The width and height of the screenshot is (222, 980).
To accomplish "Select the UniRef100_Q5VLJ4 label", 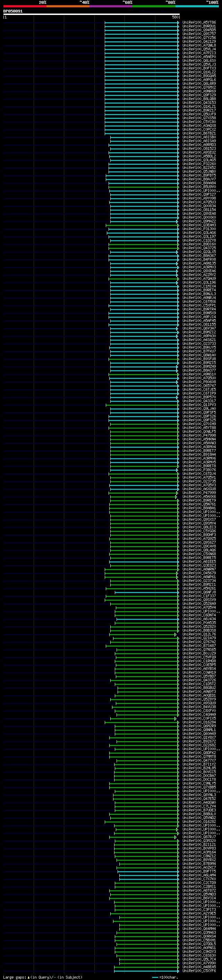I will coord(199,49).
